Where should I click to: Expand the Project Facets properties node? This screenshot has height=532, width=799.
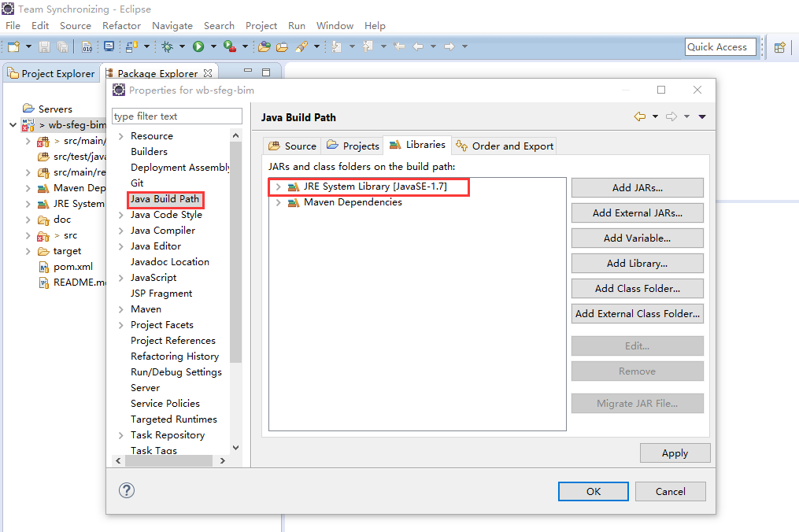click(x=120, y=325)
